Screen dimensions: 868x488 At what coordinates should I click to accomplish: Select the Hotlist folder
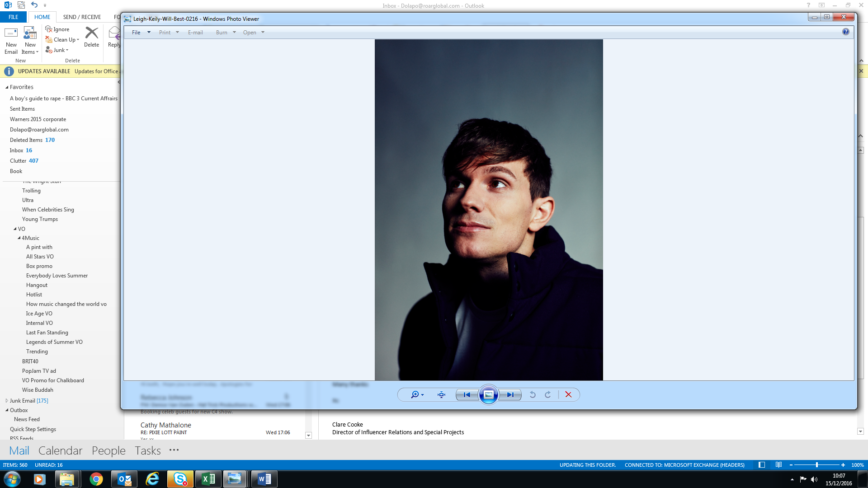[34, 295]
